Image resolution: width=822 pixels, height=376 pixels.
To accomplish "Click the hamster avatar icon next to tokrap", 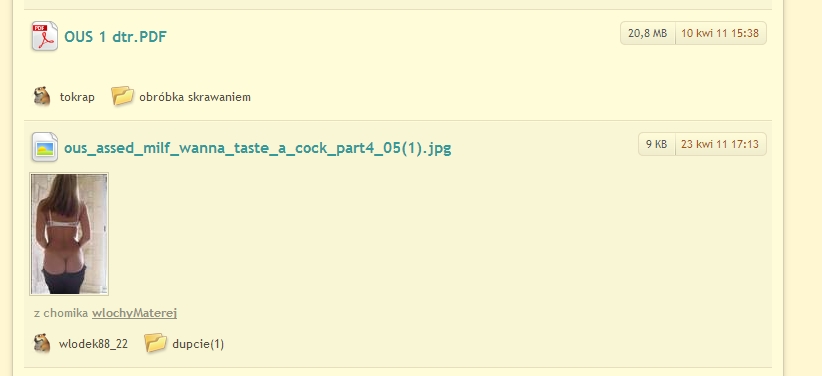I will (42, 96).
